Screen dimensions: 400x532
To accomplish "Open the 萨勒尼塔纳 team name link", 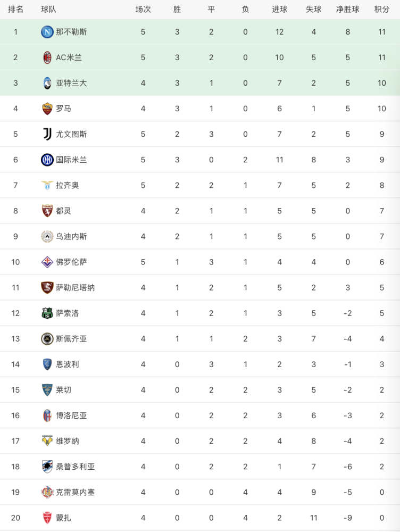I will [x=76, y=288].
